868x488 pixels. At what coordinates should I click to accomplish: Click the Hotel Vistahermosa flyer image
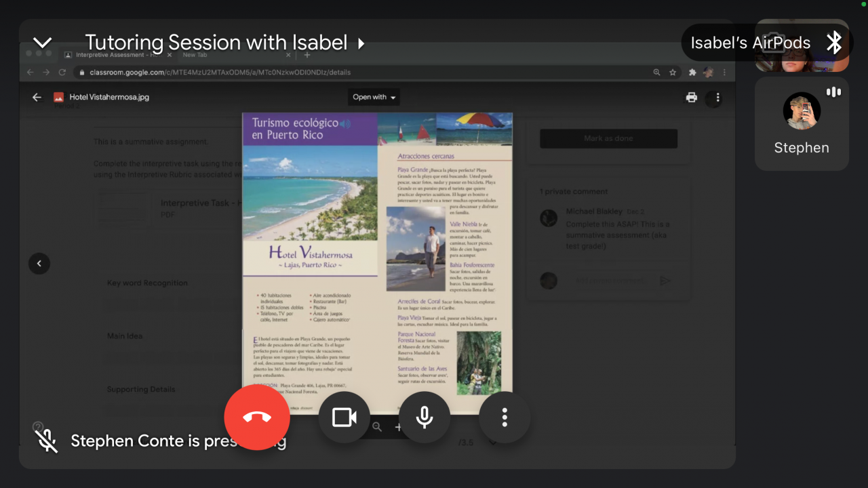click(x=378, y=263)
